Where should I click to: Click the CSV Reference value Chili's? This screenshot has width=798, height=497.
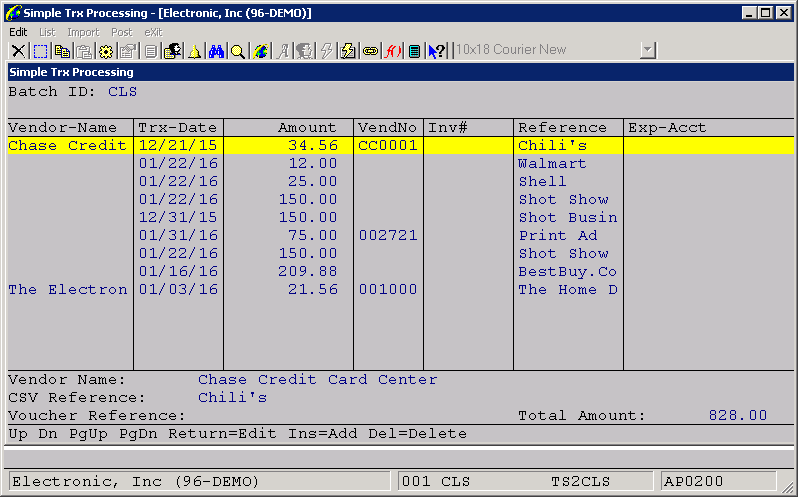(x=233, y=397)
